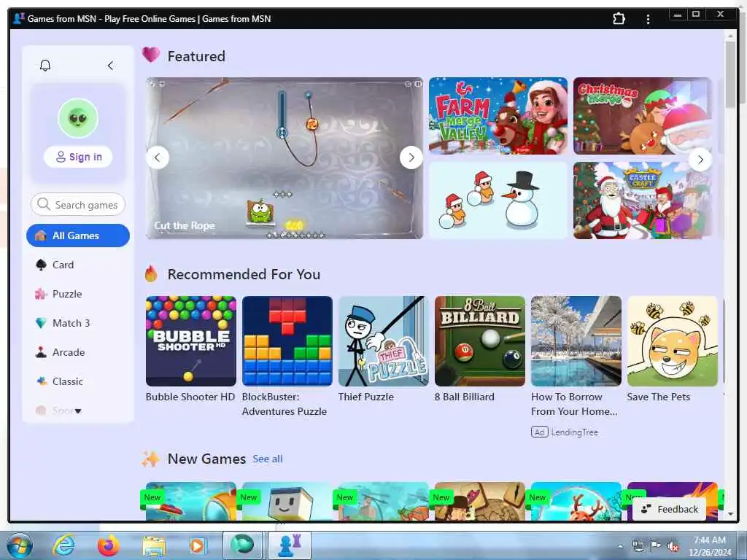Click the volume muted tray icon
Viewport: 747px width, 560px height.
click(x=673, y=547)
